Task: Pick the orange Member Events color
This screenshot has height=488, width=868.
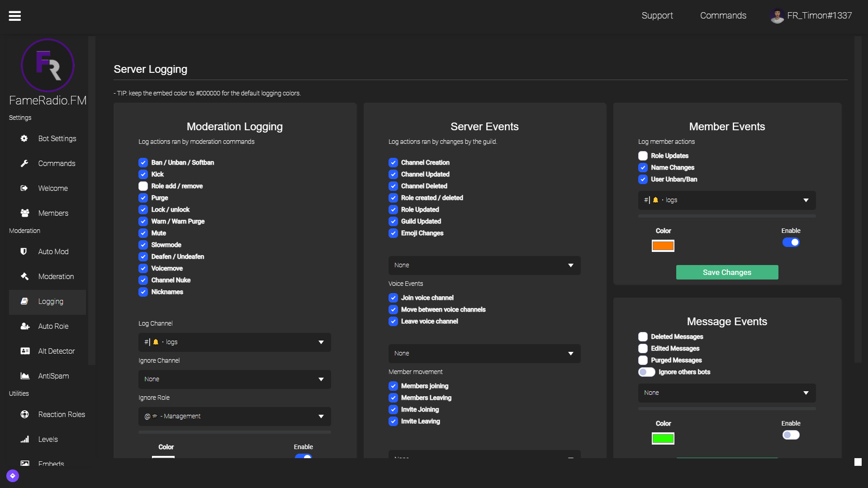Action: 663,246
